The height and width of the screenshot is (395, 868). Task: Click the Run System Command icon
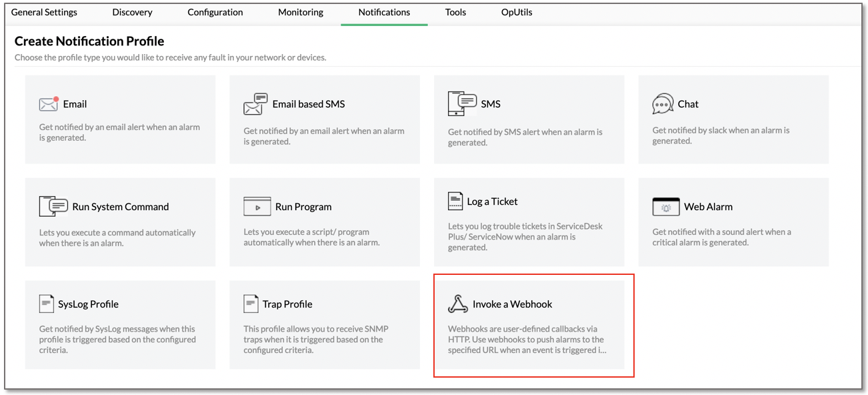tap(53, 206)
